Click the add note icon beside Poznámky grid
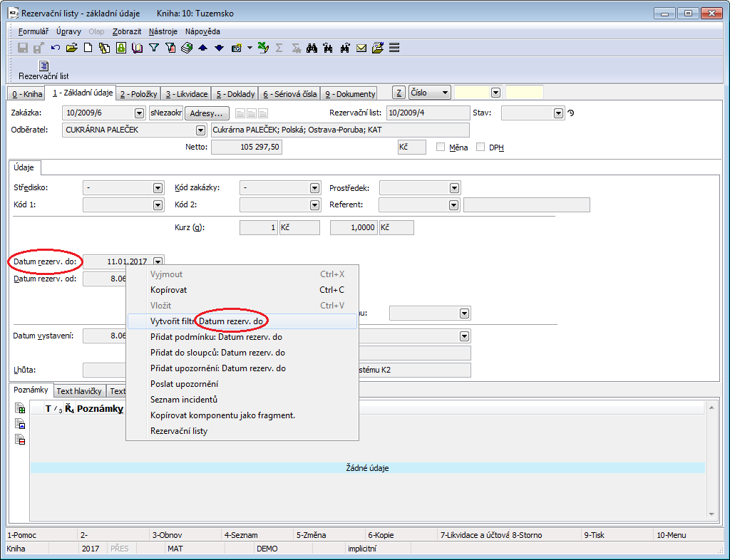730x560 pixels. pos(21,409)
